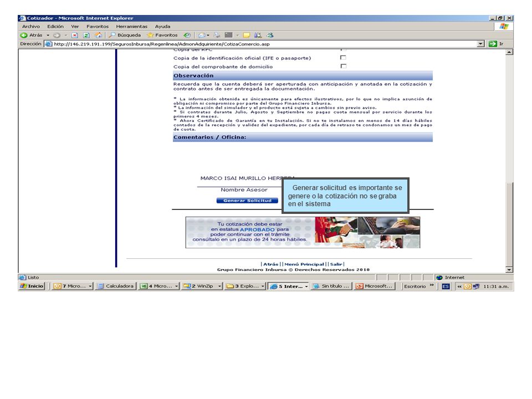Image resolution: width=532 pixels, height=399 pixels.
Task: Open the Favoritos star in the toolbar
Action: pos(162,35)
